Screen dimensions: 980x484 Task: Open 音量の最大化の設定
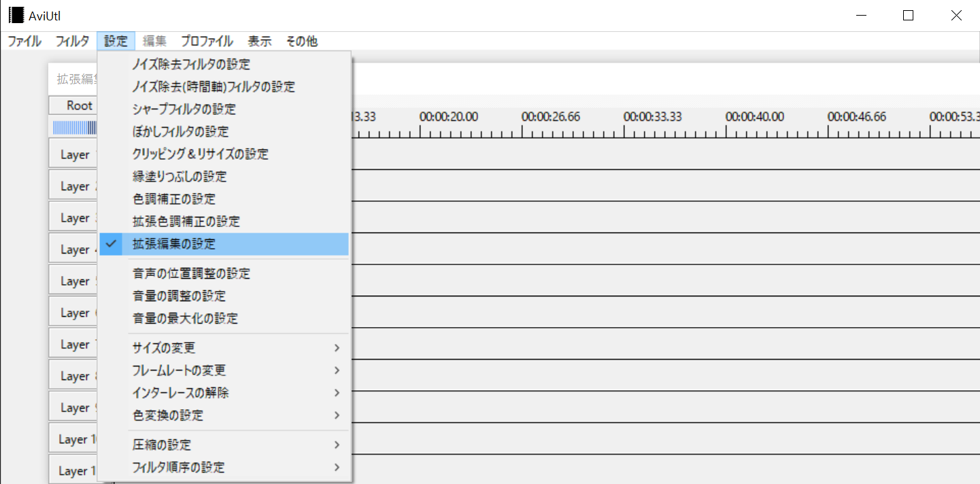click(x=224, y=319)
